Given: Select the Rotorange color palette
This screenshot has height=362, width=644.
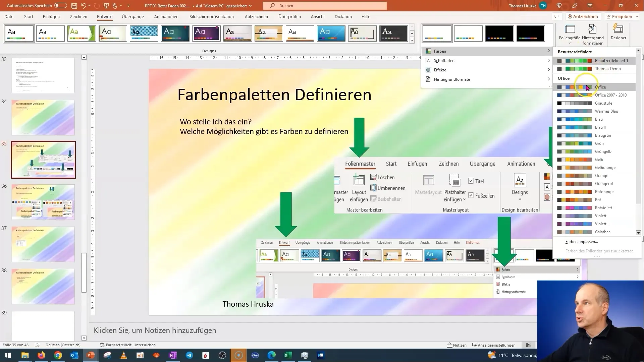Looking at the screenshot, I should (x=594, y=192).
